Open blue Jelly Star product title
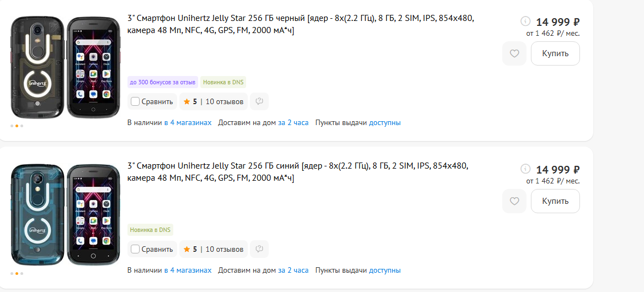The image size is (644, 292). pyautogui.click(x=298, y=172)
